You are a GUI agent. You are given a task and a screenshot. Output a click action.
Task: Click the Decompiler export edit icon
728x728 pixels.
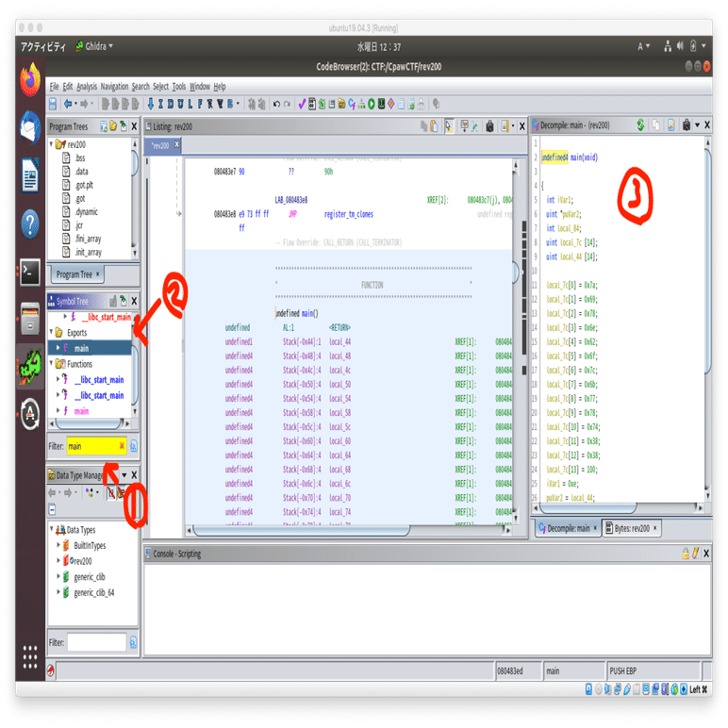point(671,124)
